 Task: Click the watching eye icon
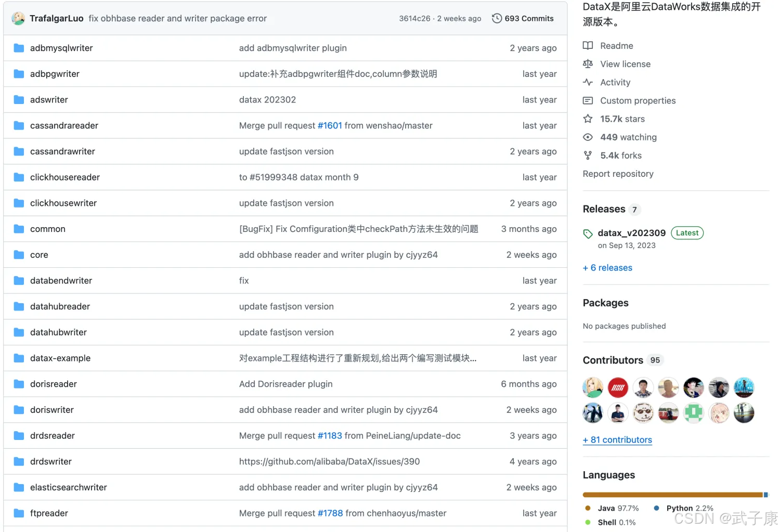[x=588, y=137]
